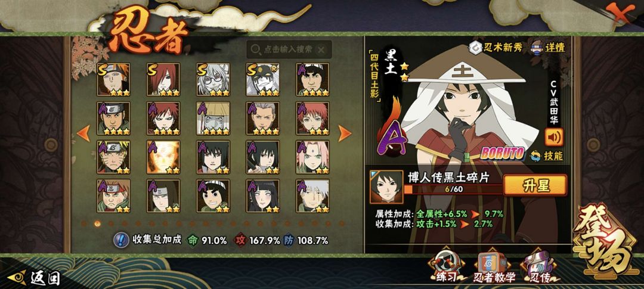Click the 点击输入搜索 search box
The width and height of the screenshot is (644, 289).
point(289,49)
